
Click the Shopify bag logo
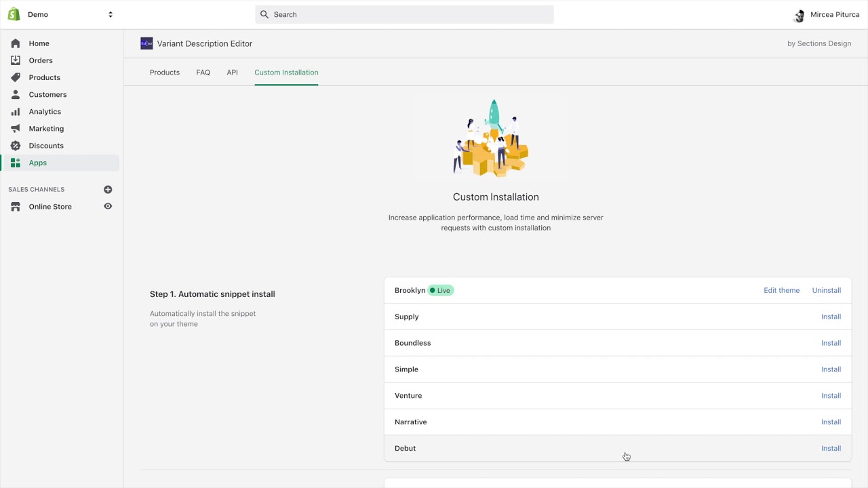point(14,14)
